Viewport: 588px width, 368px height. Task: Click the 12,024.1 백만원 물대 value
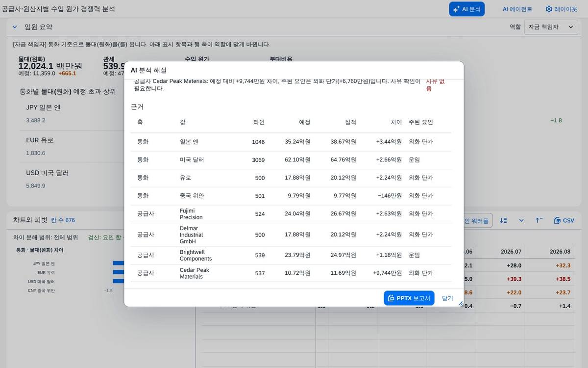point(50,66)
